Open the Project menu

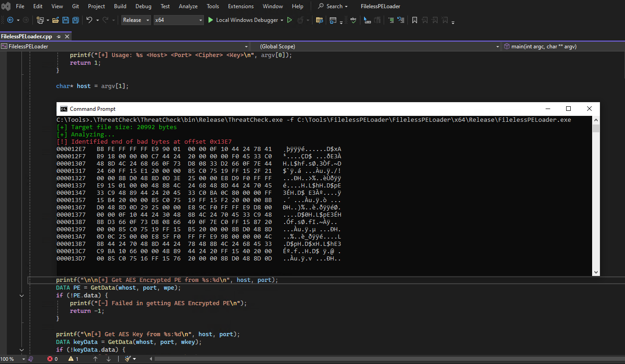click(x=96, y=6)
